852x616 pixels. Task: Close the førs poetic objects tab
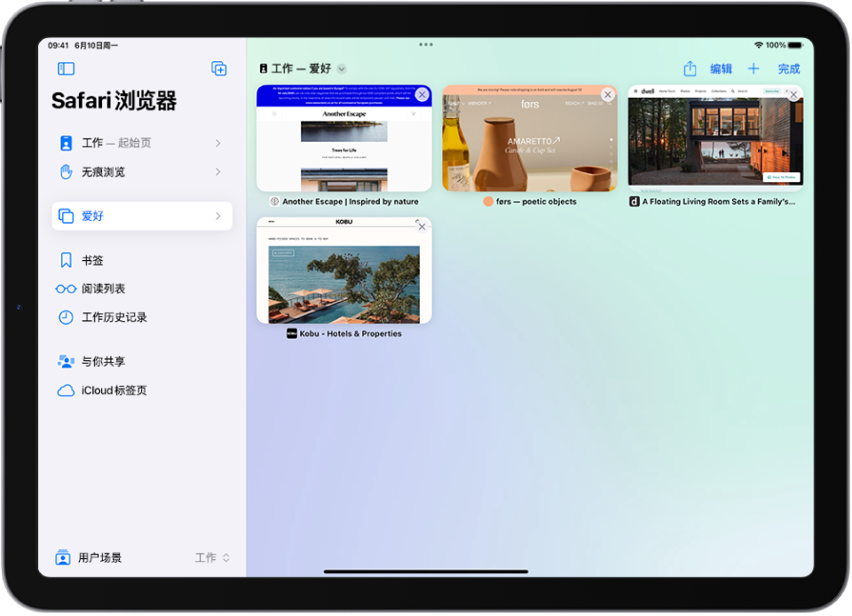click(x=608, y=94)
